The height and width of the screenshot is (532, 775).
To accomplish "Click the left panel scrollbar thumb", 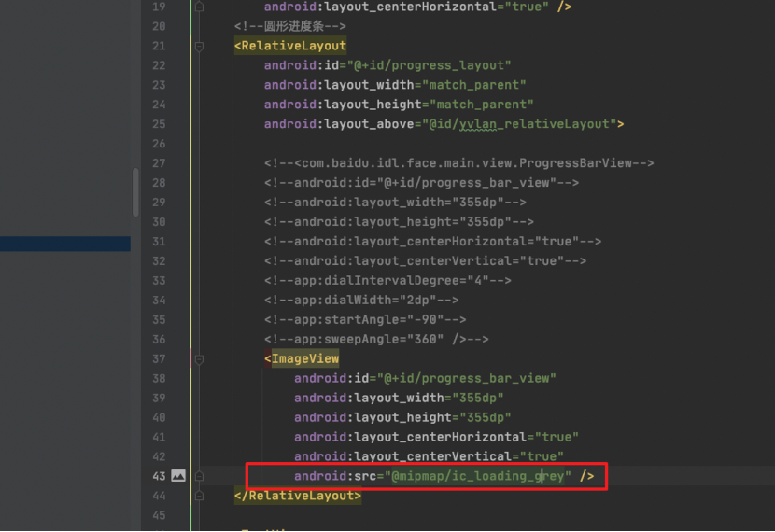I will (135, 192).
